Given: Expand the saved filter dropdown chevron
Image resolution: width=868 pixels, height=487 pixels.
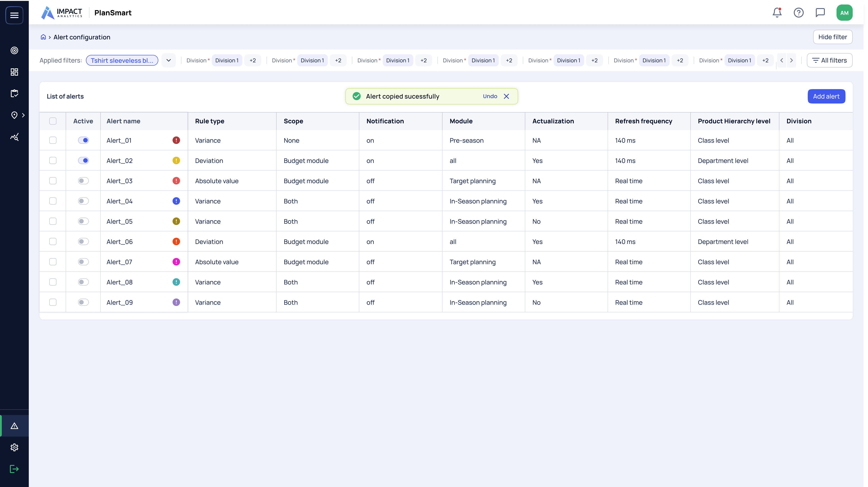Looking at the screenshot, I should [168, 60].
